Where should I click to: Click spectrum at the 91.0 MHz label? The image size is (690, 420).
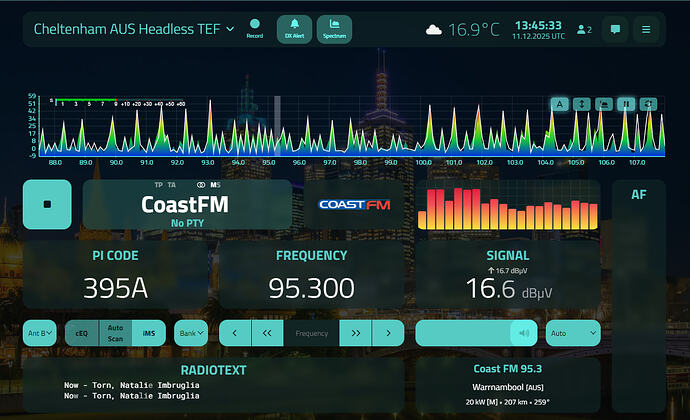(x=147, y=162)
